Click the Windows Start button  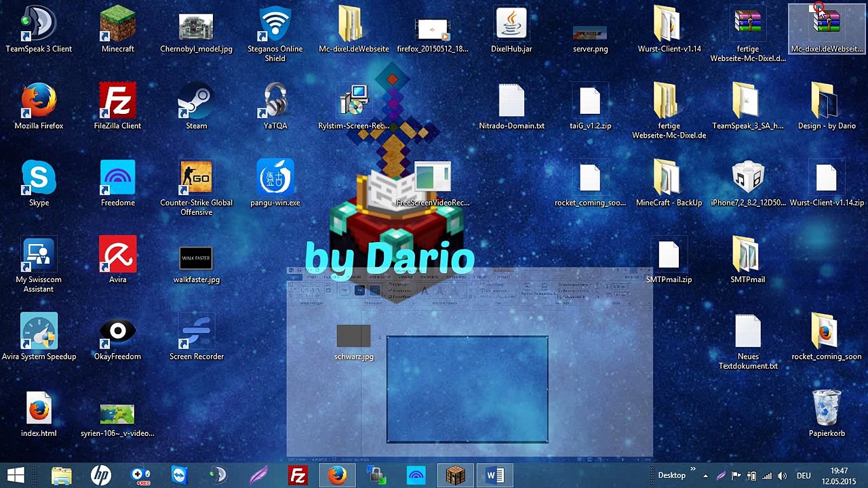click(16, 476)
